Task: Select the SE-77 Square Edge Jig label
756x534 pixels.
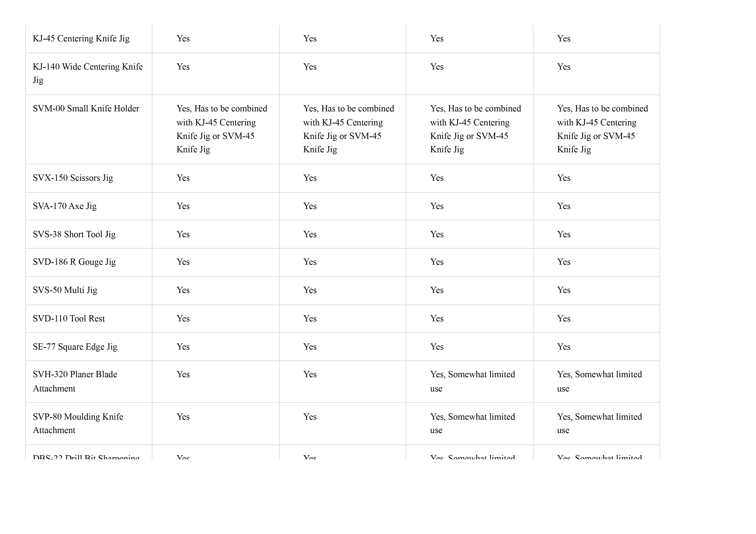Action: pos(75,347)
